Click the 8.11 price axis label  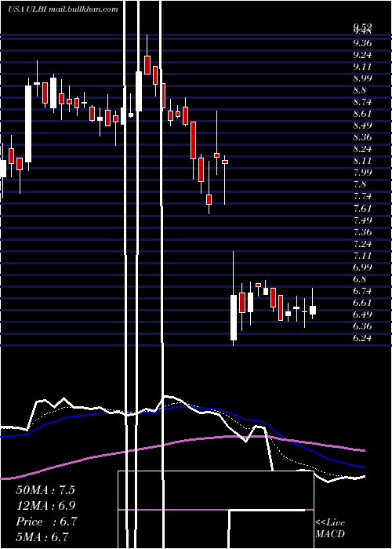point(362,161)
